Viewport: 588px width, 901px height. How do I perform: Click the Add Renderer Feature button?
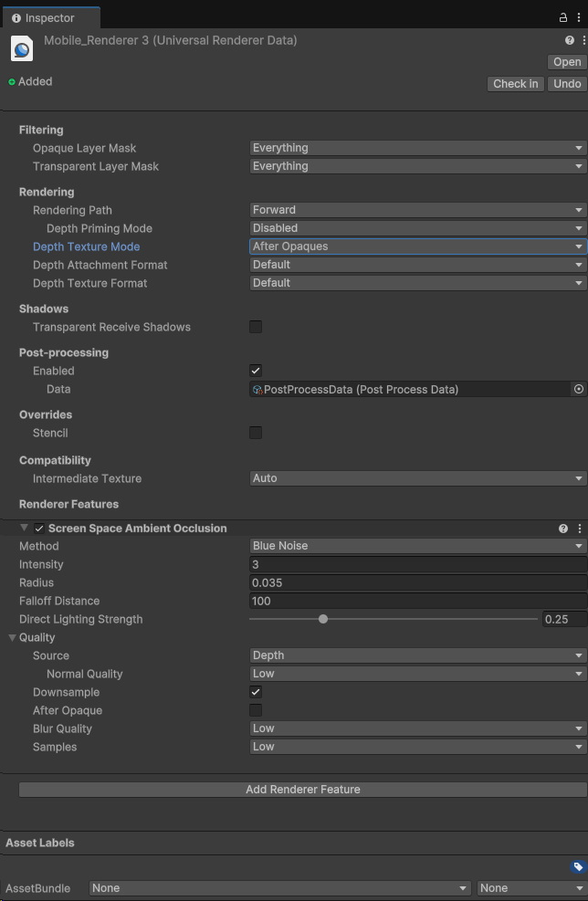pyautogui.click(x=302, y=789)
